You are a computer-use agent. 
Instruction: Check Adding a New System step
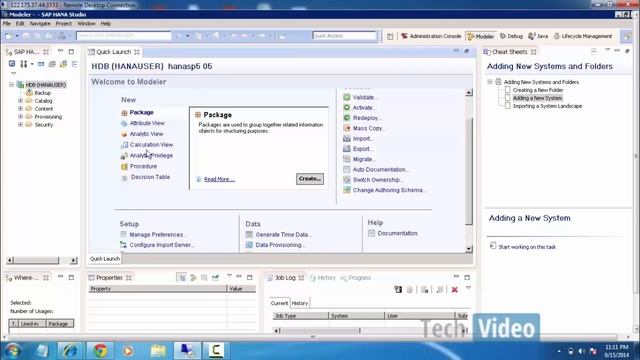click(x=507, y=98)
